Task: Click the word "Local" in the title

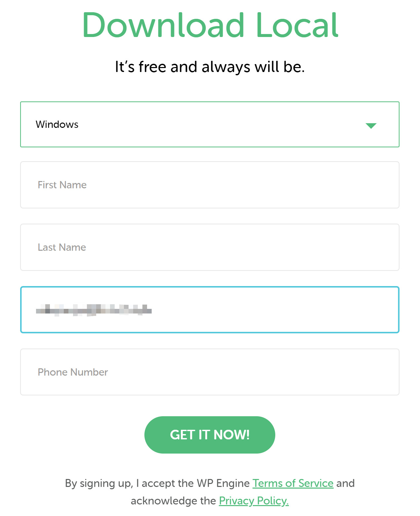Action: coord(297,25)
